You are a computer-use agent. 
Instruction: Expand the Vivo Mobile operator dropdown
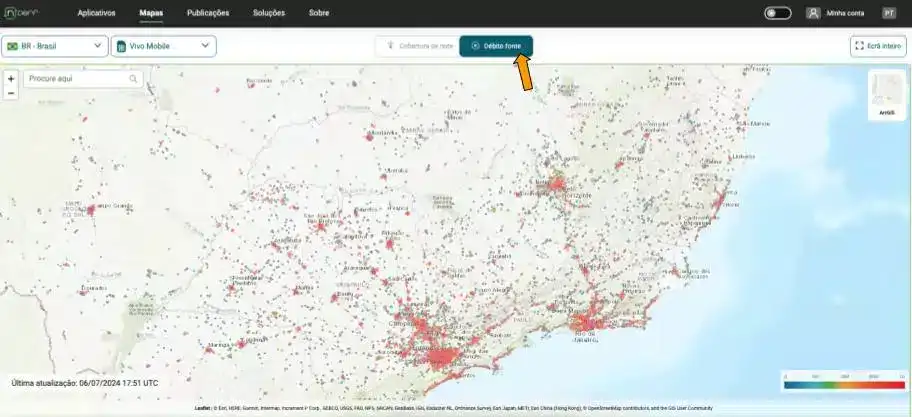[x=163, y=46]
